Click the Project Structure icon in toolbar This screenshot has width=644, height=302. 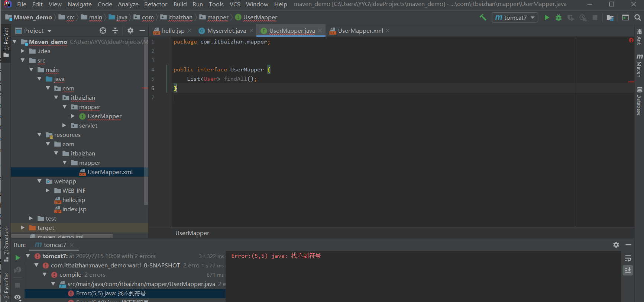pos(610,17)
